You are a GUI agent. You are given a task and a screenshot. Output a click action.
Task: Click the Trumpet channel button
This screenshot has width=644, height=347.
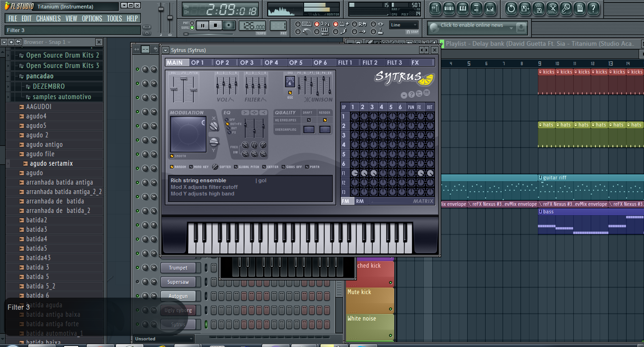[178, 268]
